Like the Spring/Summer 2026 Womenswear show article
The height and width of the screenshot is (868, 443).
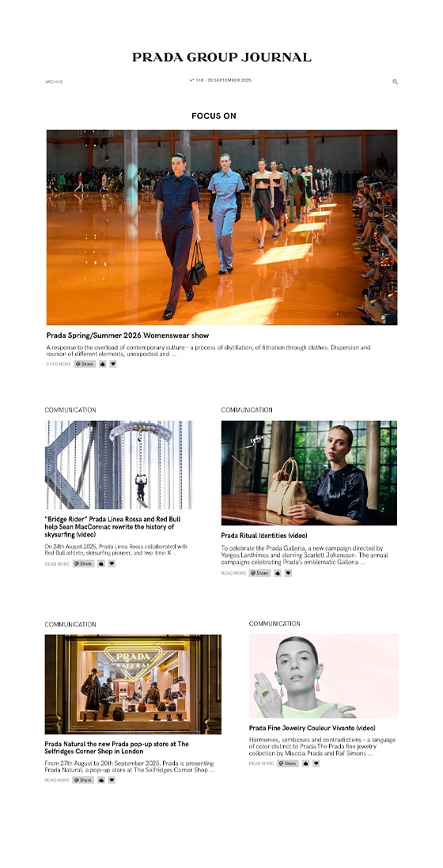coord(103,364)
